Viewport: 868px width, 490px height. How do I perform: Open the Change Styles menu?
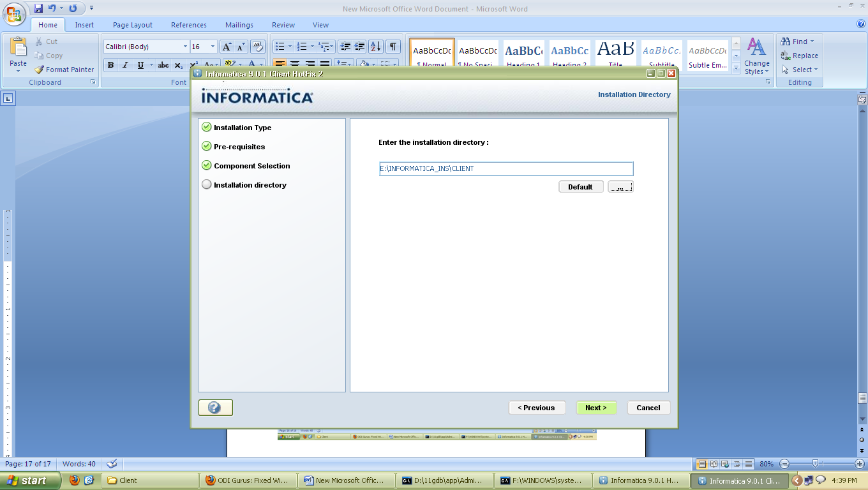(757, 56)
